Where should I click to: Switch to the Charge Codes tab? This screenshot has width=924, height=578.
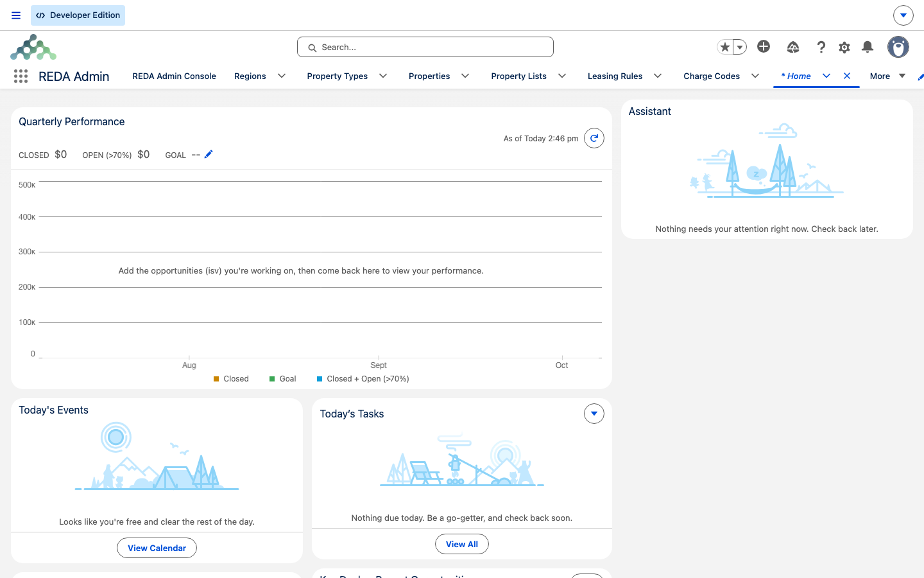[712, 76]
